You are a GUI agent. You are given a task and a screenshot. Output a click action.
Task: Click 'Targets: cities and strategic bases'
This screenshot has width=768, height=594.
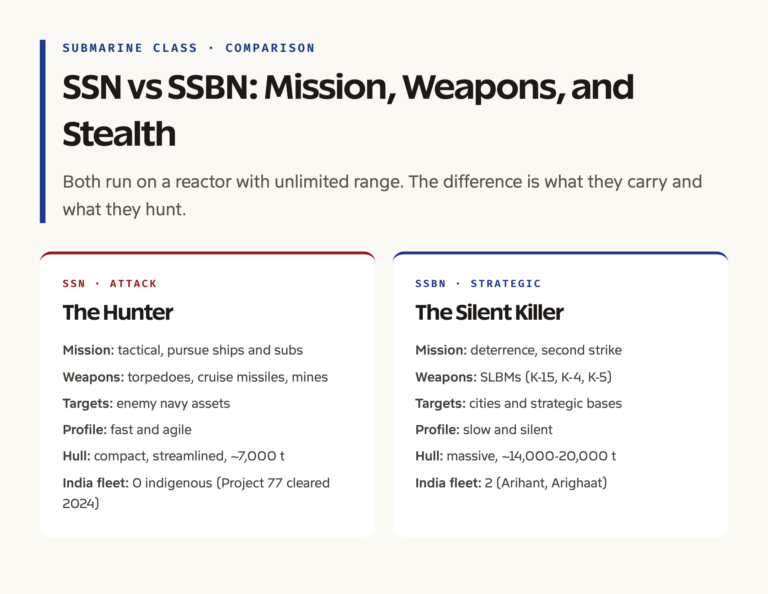point(518,404)
